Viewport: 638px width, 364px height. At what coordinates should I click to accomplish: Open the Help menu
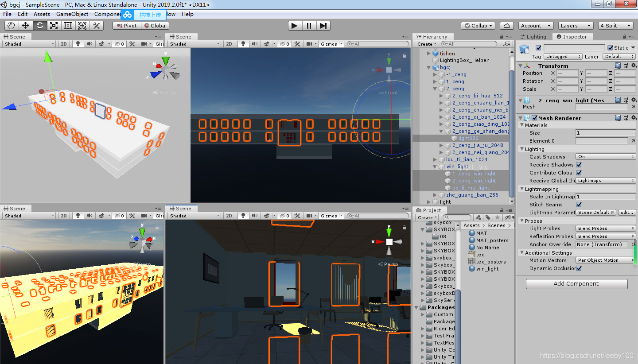(187, 14)
